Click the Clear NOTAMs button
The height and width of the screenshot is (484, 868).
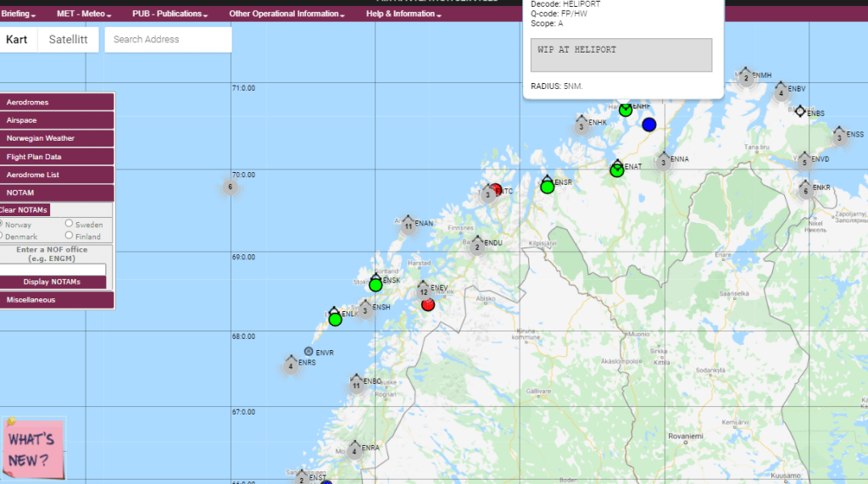pos(25,209)
